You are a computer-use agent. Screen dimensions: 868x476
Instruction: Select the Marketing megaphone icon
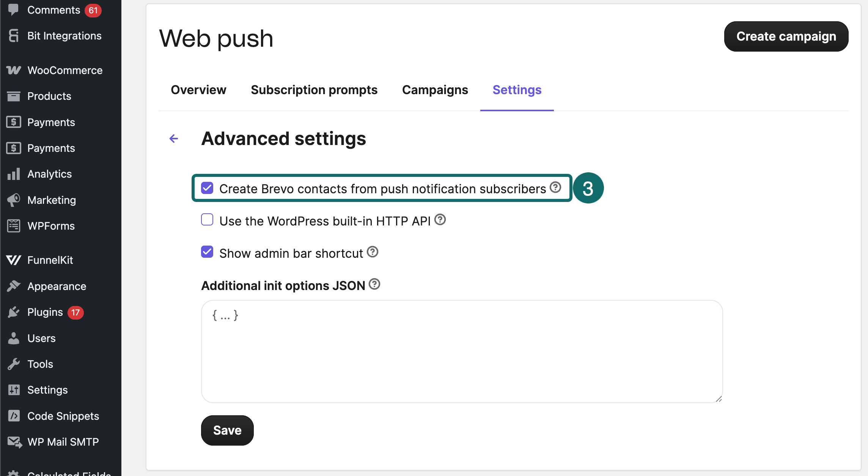click(x=14, y=200)
